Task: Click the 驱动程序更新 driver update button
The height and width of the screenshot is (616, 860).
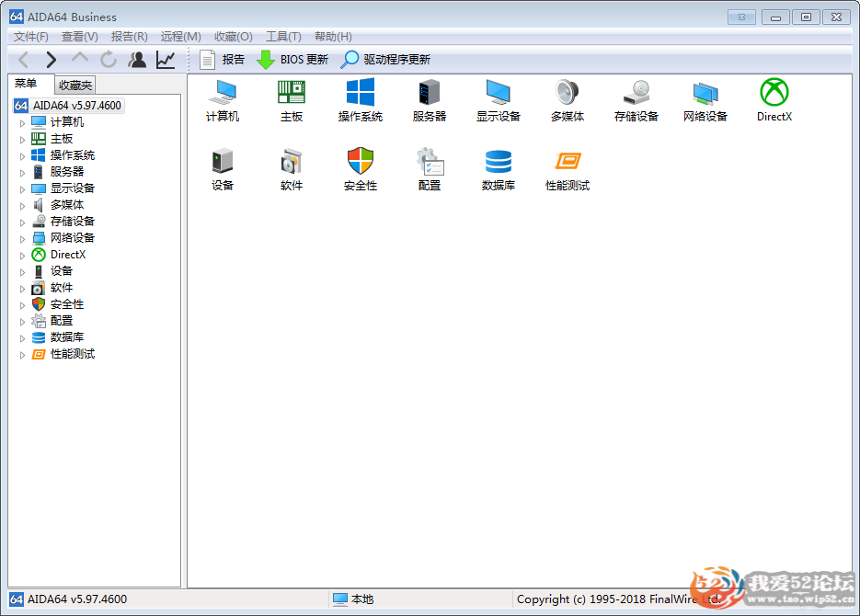Action: [385, 59]
